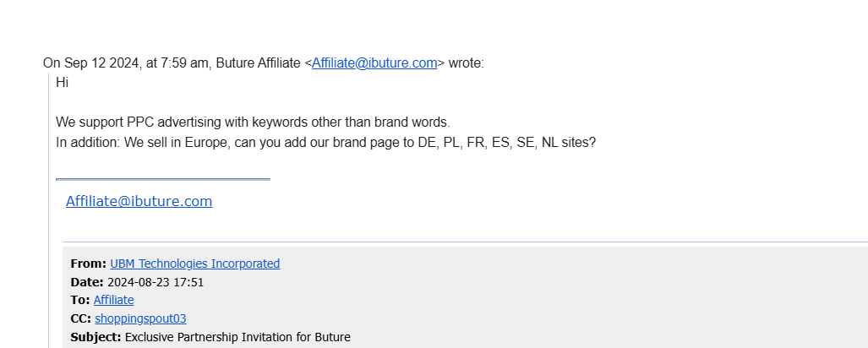Click the "DE, PL, FR, ES, SE, NL sites?" text
The width and height of the screenshot is (868, 348).
point(507,143)
